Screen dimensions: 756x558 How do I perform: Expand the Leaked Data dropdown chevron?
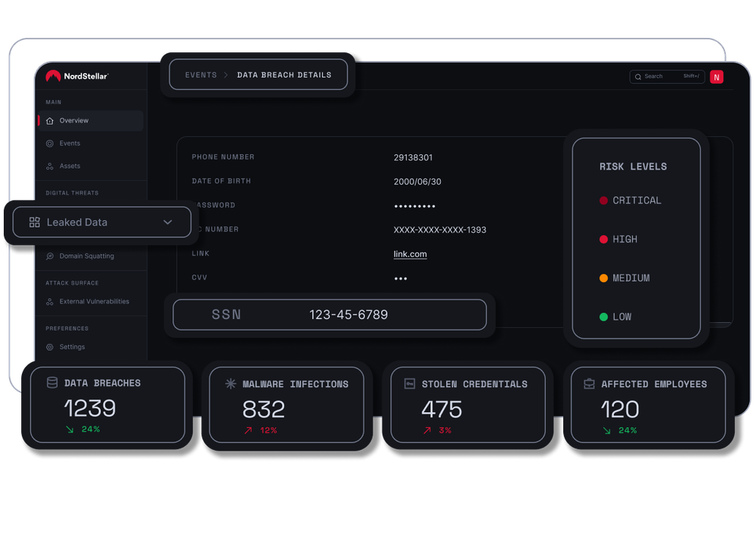168,222
